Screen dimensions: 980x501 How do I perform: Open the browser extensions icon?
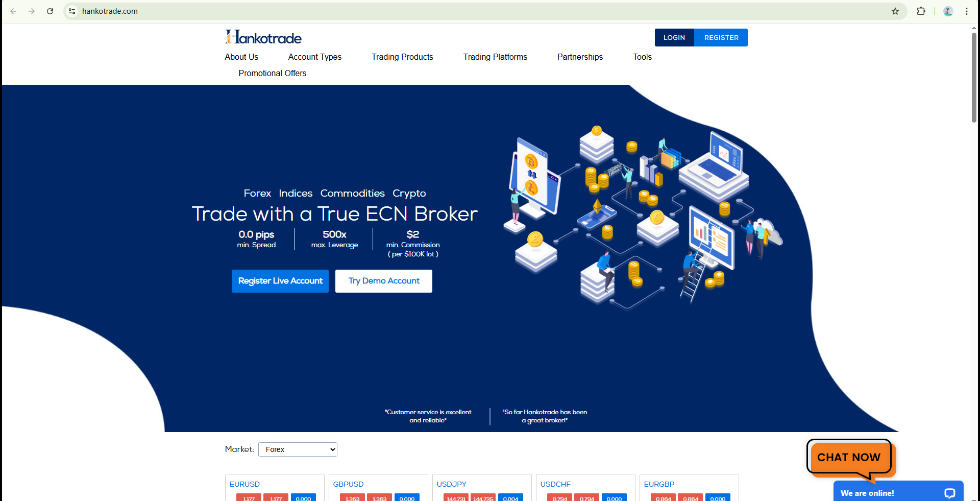(x=921, y=11)
